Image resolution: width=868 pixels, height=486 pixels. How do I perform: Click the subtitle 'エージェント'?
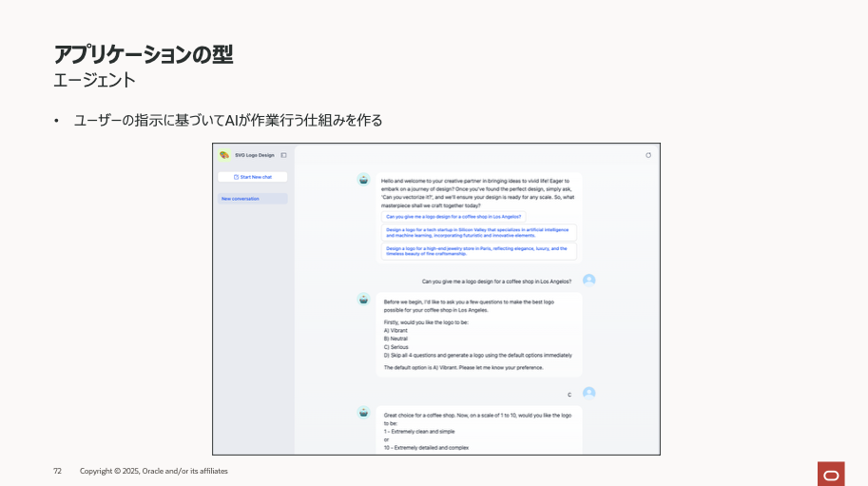[x=94, y=80]
